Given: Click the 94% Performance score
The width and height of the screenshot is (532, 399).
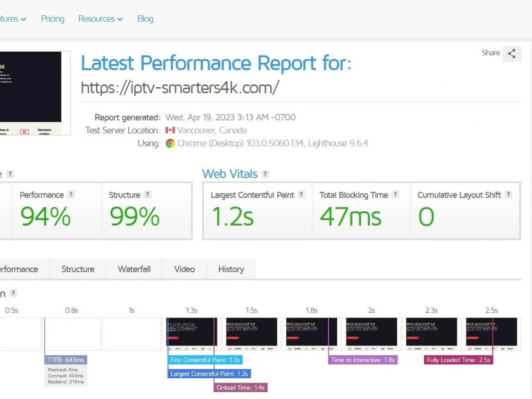Looking at the screenshot, I should point(45,217).
